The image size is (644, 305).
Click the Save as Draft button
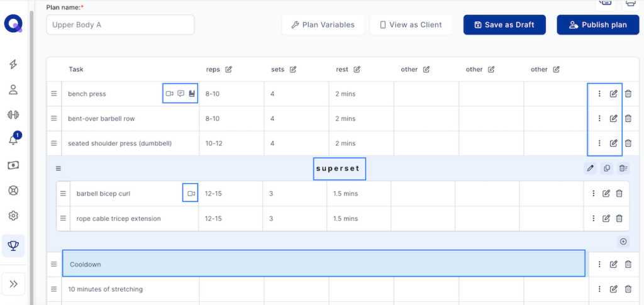click(x=504, y=25)
